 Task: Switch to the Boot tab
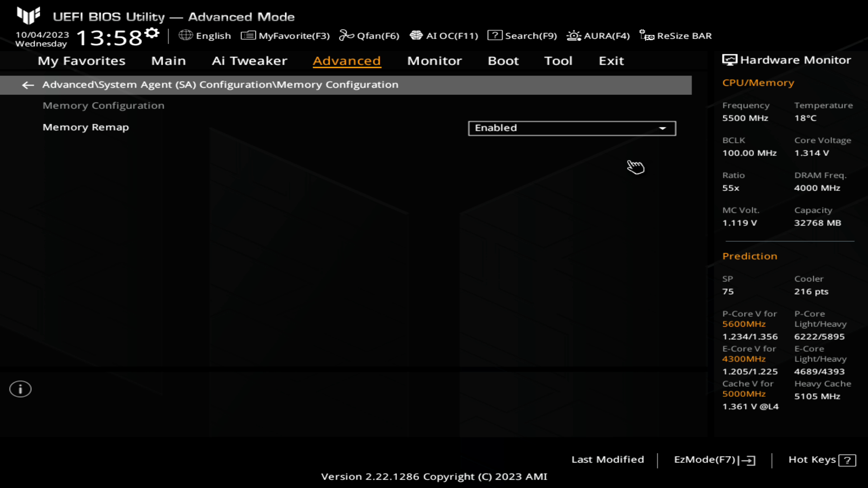coord(503,61)
